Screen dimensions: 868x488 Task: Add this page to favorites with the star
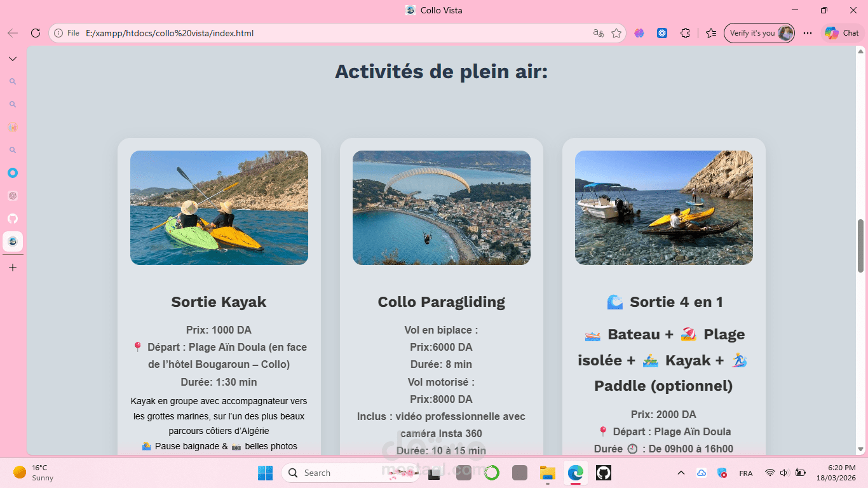pyautogui.click(x=616, y=33)
